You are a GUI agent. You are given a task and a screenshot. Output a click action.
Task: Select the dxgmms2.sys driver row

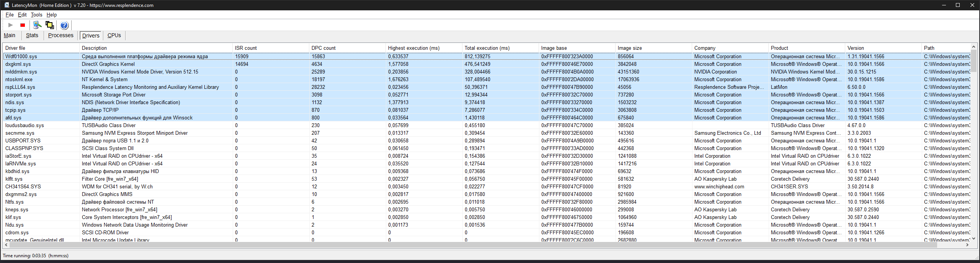click(487, 194)
